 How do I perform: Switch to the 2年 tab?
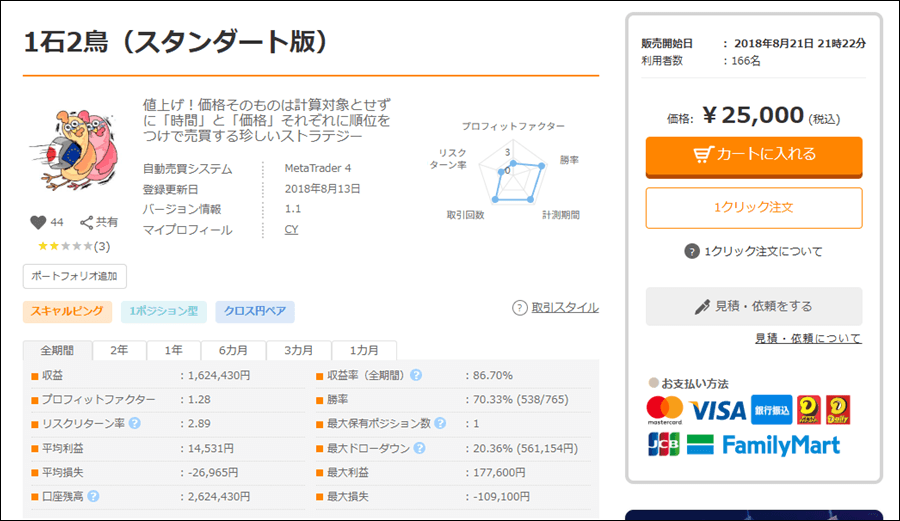click(119, 351)
